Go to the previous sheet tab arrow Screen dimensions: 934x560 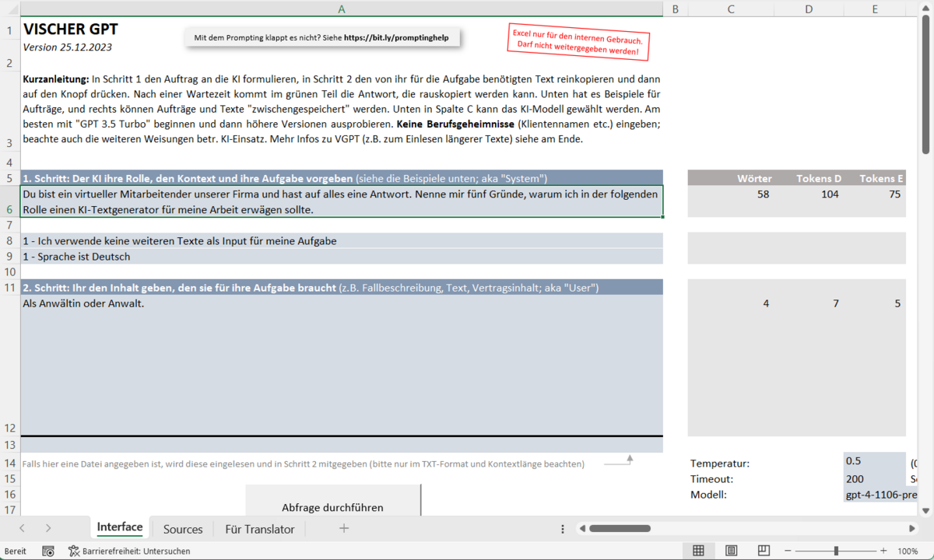[x=22, y=529]
